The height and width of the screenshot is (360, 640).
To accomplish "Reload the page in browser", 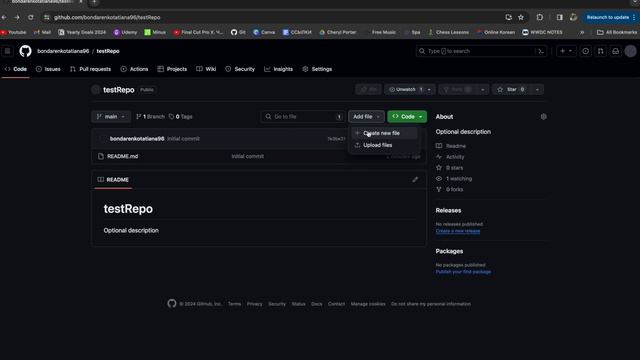I will [31, 17].
